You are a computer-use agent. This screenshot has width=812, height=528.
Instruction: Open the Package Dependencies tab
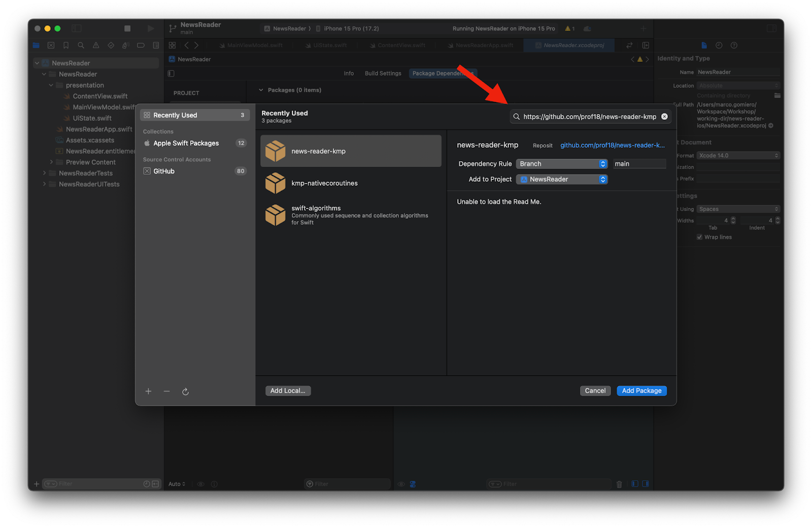(x=443, y=74)
